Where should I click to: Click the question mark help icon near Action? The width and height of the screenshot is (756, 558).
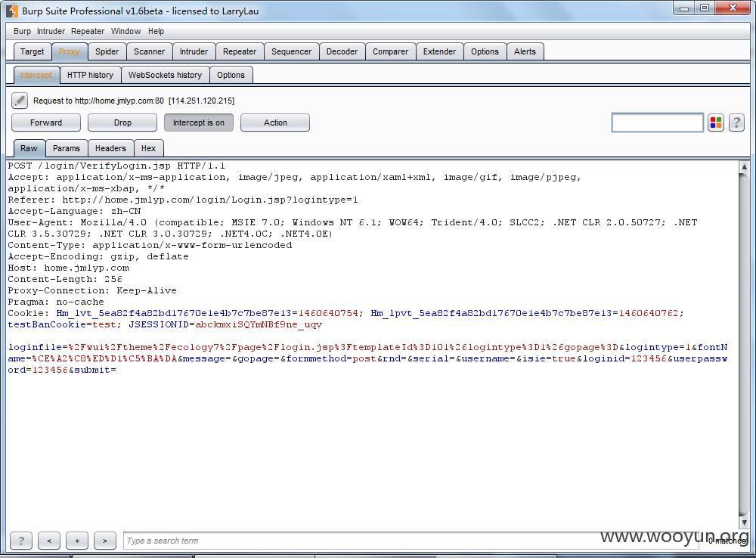click(x=736, y=122)
